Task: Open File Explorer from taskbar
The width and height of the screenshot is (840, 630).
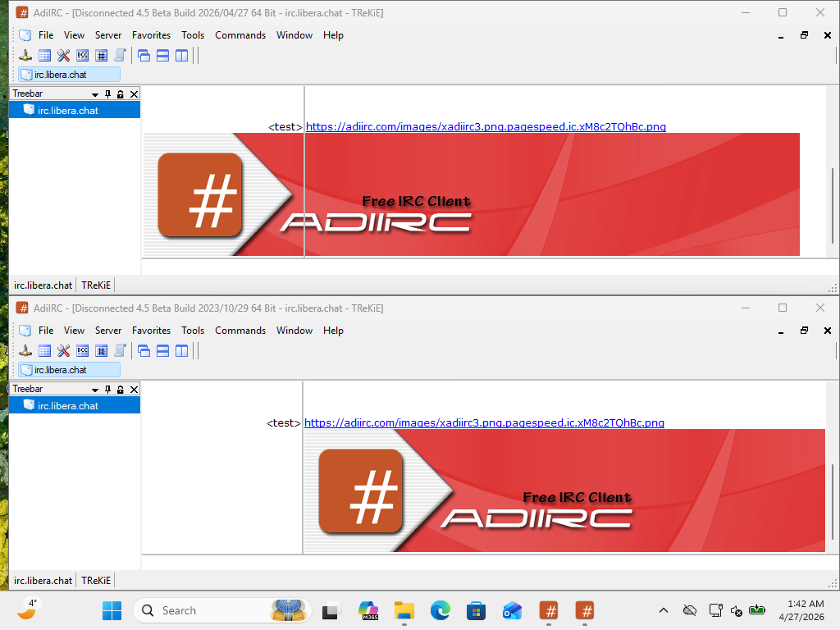Action: point(404,610)
